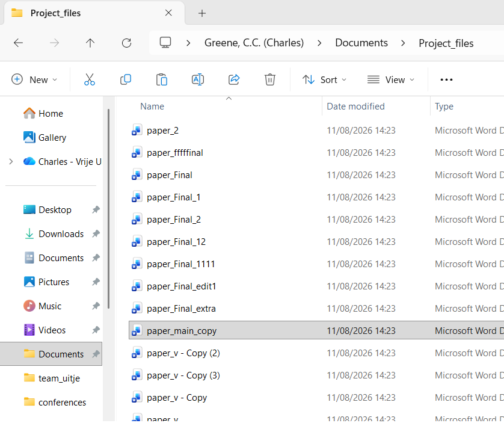Select file paper_Final_extra
Viewport: 504px width, 423px height.
coord(181,309)
